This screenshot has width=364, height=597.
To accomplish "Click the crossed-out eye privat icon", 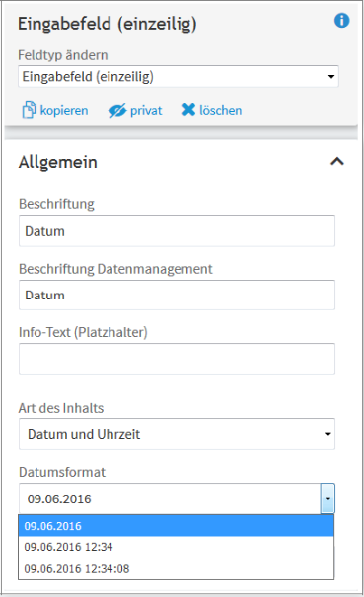I will click(117, 111).
